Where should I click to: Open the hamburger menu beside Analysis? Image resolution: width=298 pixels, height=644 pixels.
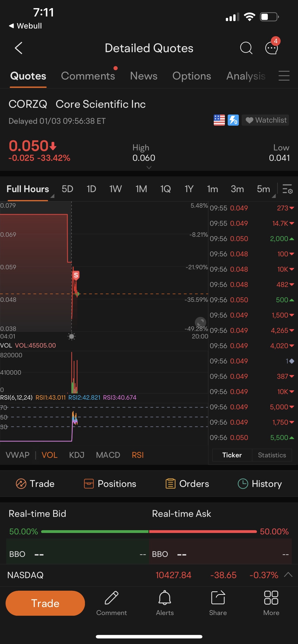pos(284,76)
